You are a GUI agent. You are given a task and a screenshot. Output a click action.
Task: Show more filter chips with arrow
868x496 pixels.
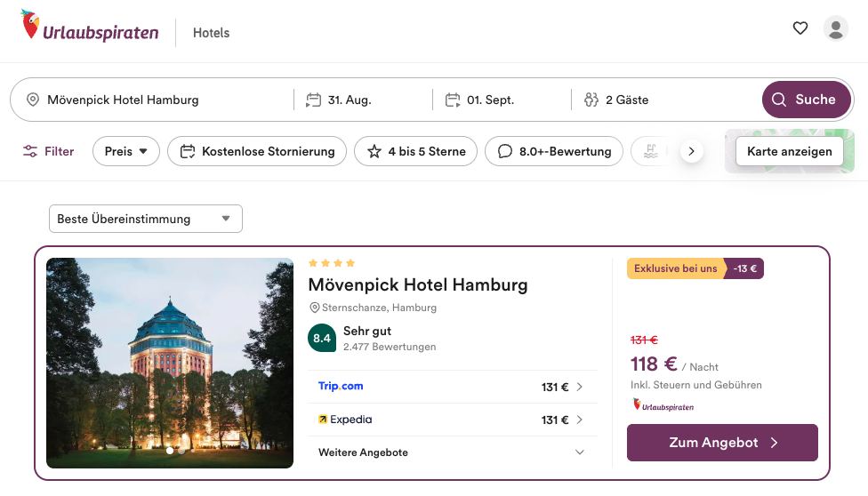pos(691,151)
